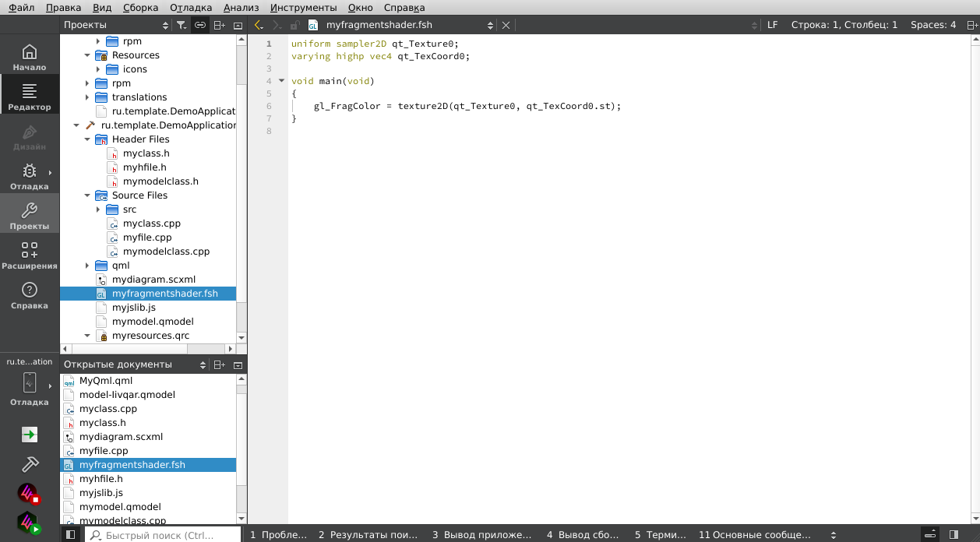Open the Сборка menu

point(140,7)
